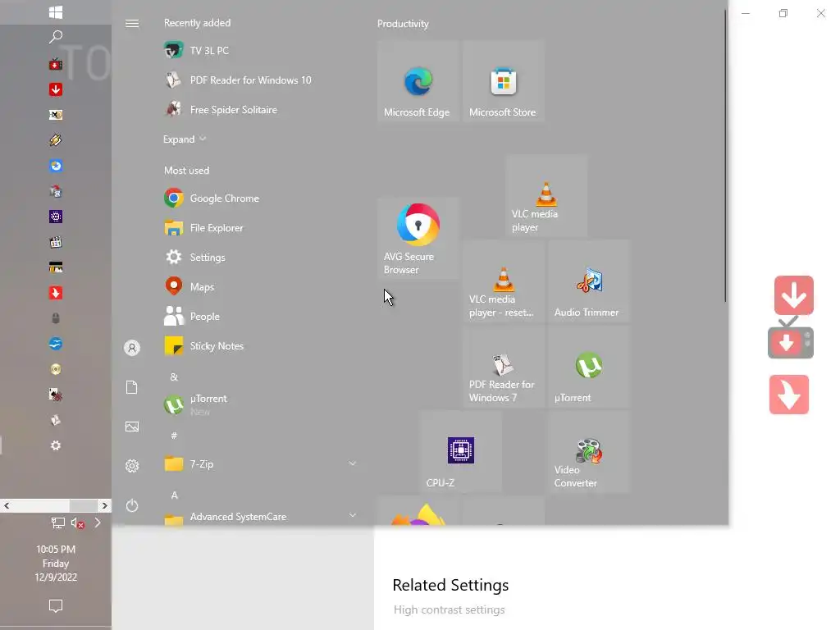The height and width of the screenshot is (630, 840).
Task: Open Documents icon in Start rail
Action: [132, 387]
